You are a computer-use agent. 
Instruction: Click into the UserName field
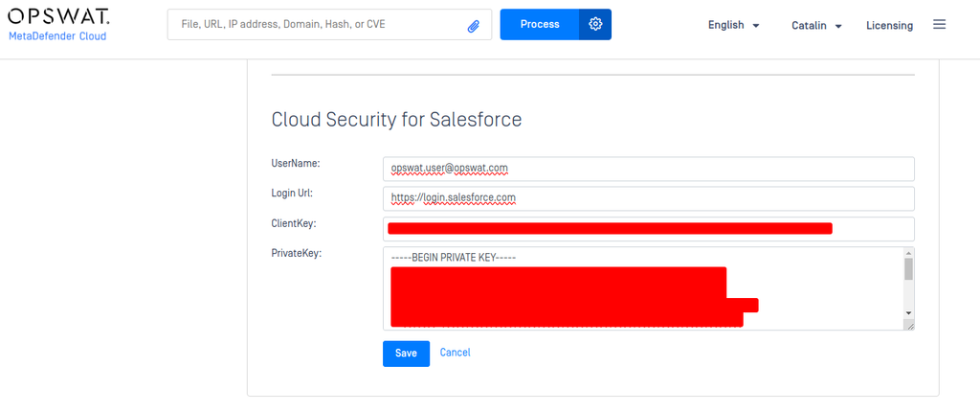648,169
